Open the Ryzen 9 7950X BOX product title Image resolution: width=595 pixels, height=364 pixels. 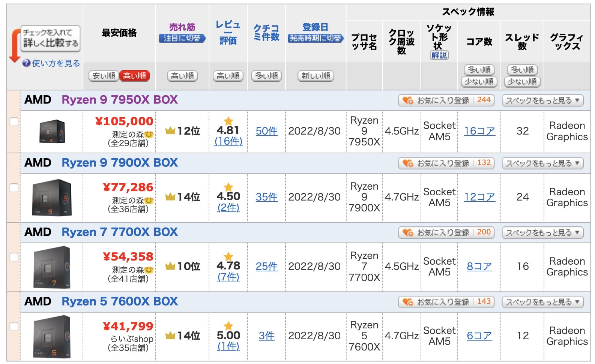(x=120, y=100)
